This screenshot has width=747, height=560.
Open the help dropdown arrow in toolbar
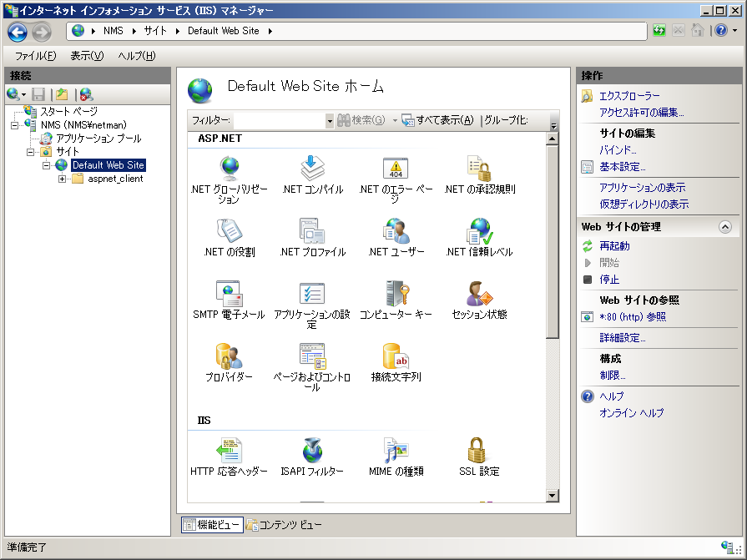(735, 31)
